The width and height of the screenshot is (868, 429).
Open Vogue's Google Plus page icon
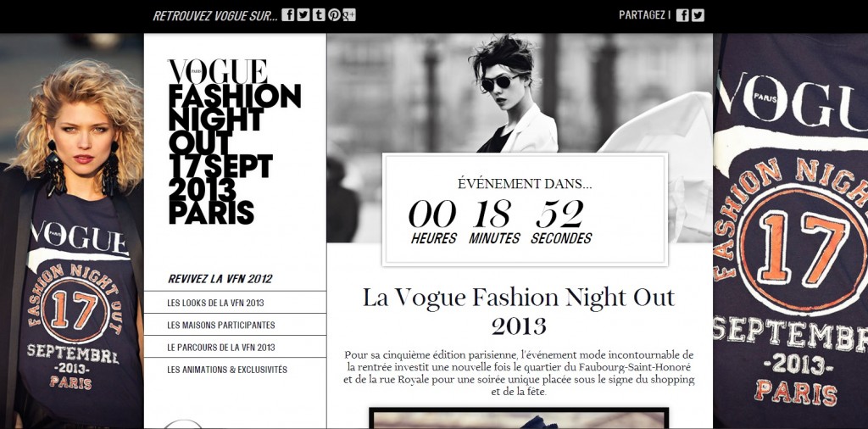pyautogui.click(x=348, y=15)
